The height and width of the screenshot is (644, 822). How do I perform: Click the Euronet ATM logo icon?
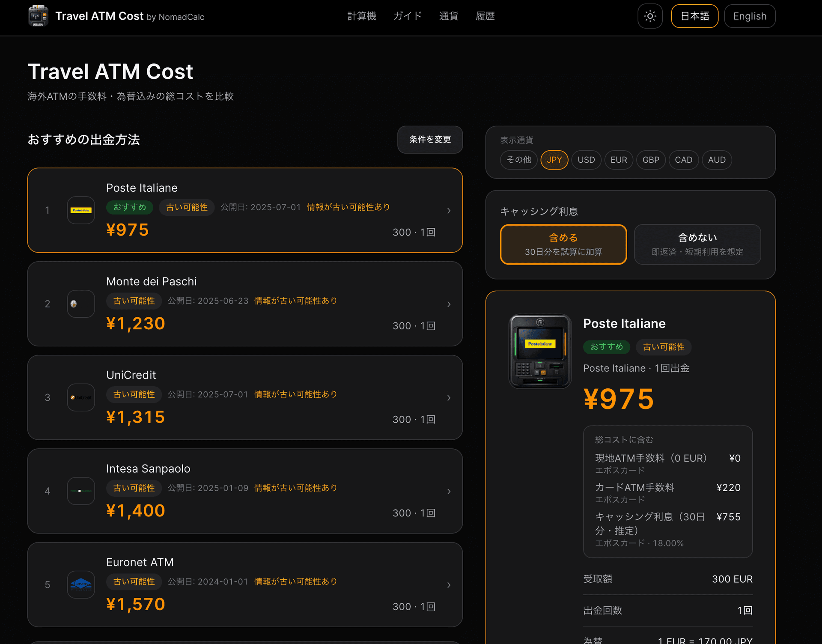[x=81, y=584]
